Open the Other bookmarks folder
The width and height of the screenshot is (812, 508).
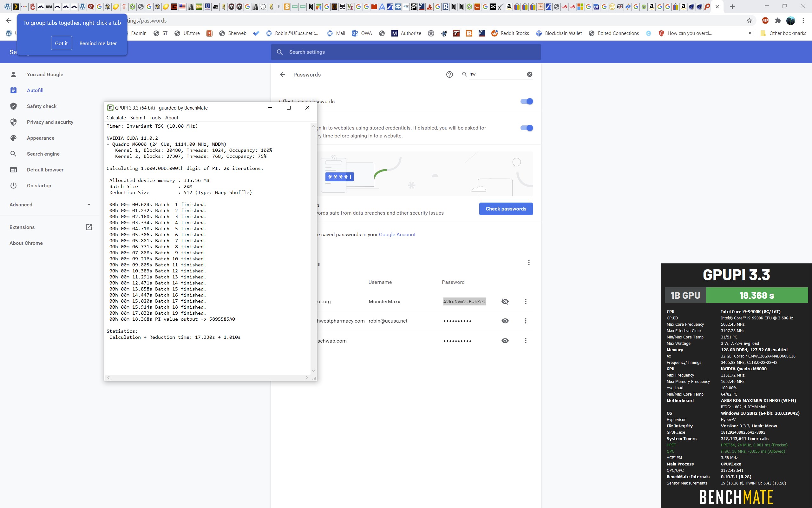tap(783, 33)
